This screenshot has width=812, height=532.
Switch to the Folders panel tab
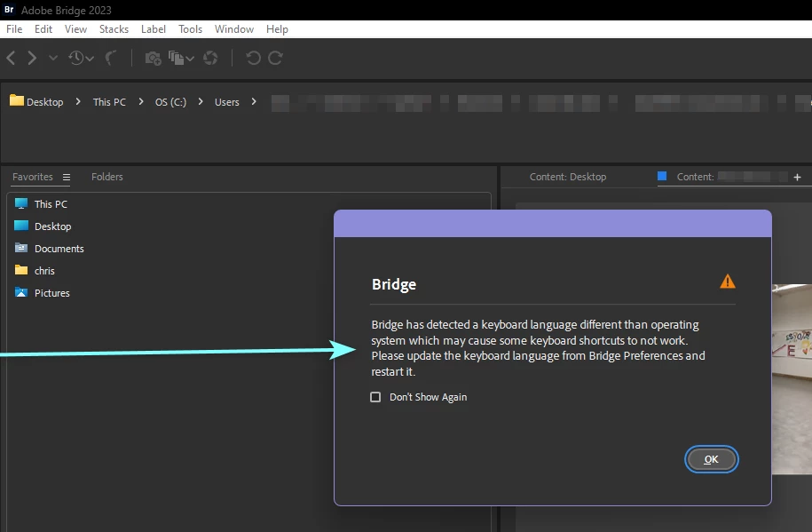pyautogui.click(x=107, y=177)
